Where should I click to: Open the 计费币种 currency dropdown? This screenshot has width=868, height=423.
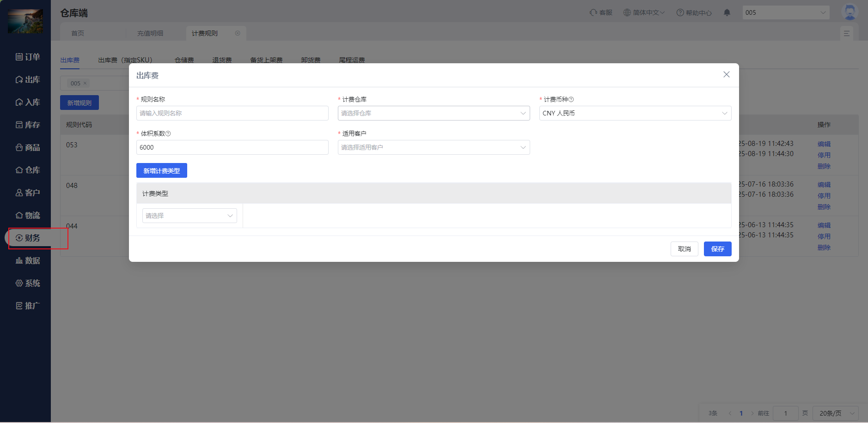(x=635, y=113)
